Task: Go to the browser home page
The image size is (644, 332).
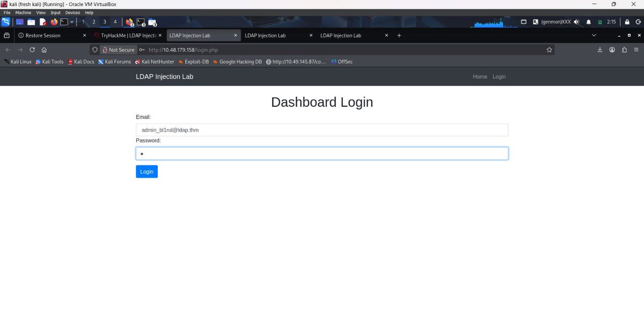Action: (44, 49)
